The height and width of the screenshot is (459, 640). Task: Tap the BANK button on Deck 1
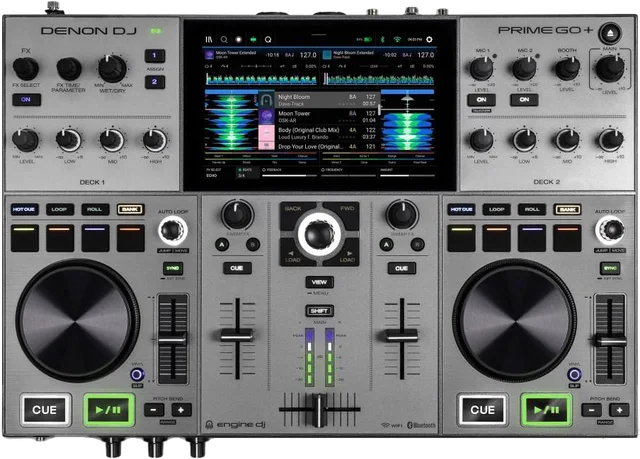pyautogui.click(x=130, y=209)
